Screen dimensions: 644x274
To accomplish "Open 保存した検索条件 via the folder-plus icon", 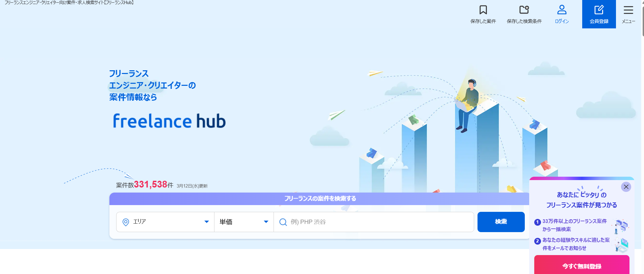I will (x=524, y=10).
